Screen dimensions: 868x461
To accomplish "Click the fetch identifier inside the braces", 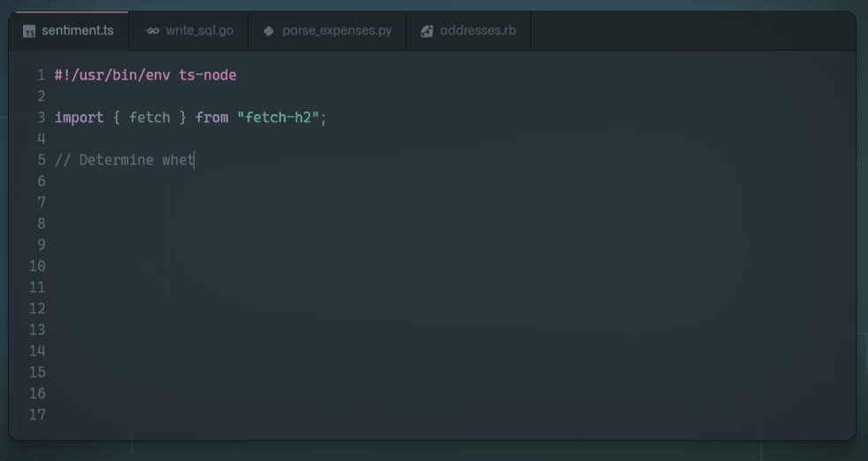I will pyautogui.click(x=149, y=118).
